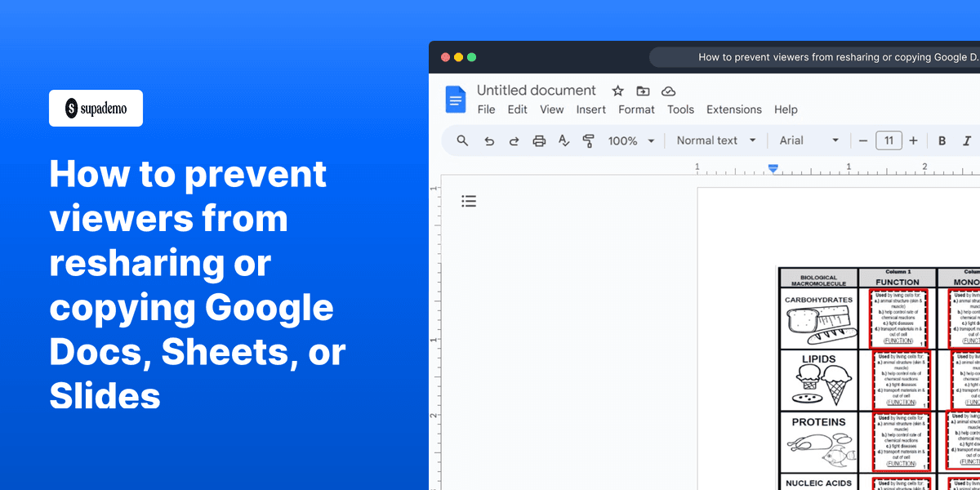Show the document outline icon
Viewport: 980px width, 490px height.
coord(469,201)
